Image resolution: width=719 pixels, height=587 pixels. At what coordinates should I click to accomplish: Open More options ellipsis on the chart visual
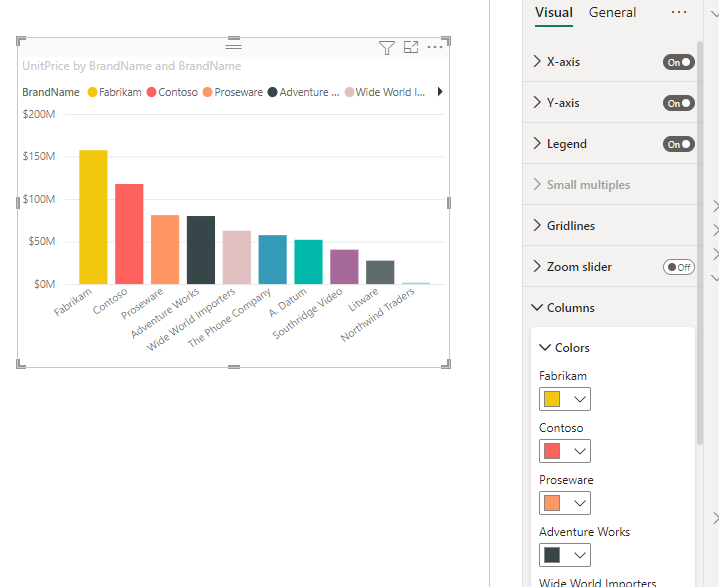pos(435,47)
